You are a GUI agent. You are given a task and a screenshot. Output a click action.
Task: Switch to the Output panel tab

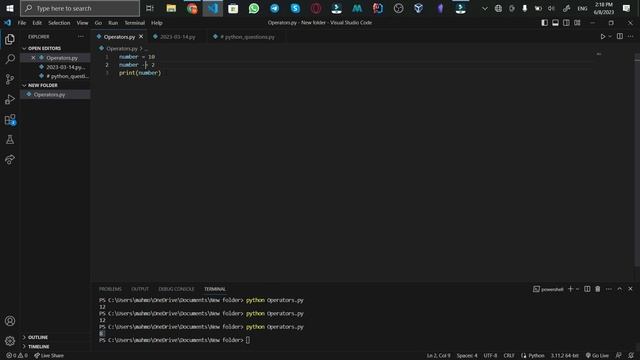[140, 289]
